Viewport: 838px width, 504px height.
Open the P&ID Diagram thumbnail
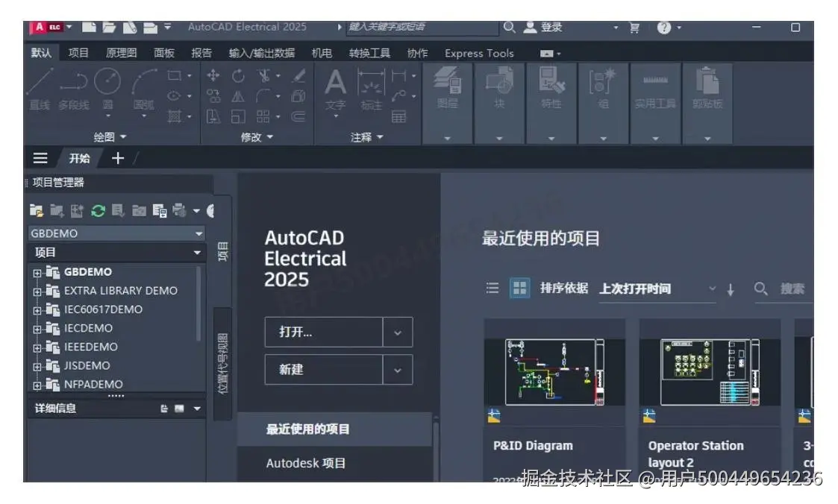[x=554, y=372]
